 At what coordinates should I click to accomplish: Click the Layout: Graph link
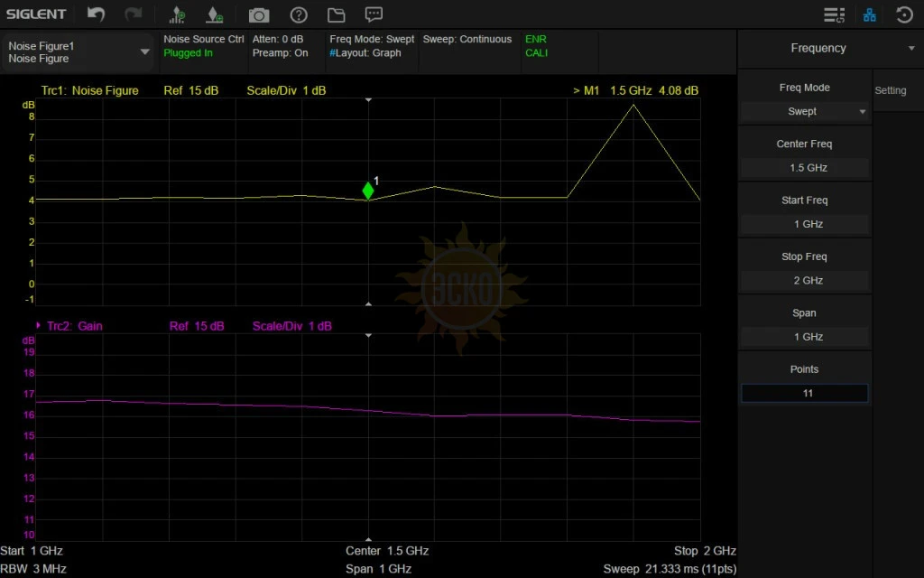tap(365, 53)
